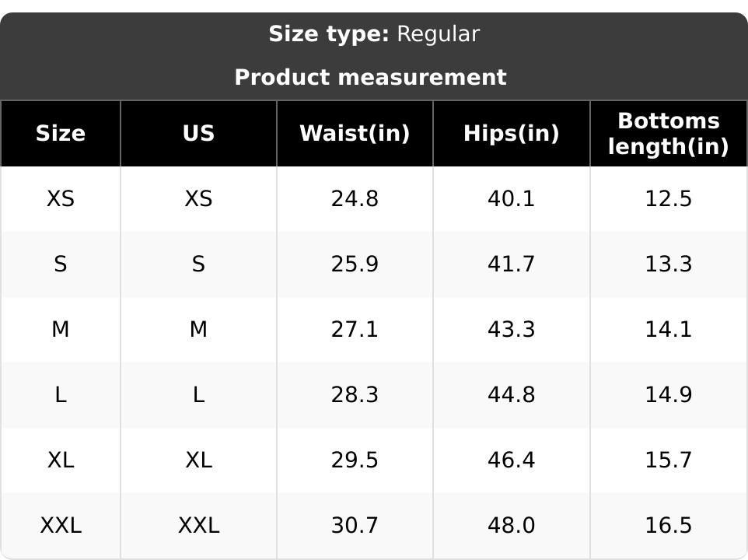Select M in the Size column
The width and height of the screenshot is (748, 560).
point(61,330)
